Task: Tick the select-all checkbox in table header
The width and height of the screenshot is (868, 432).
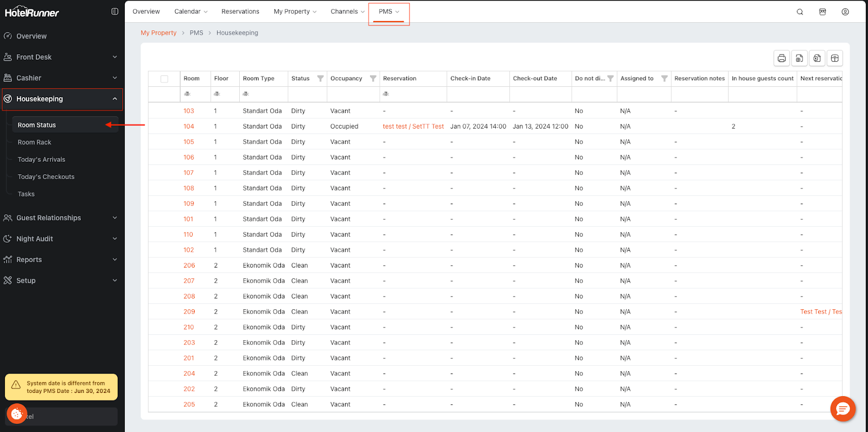Action: [164, 79]
